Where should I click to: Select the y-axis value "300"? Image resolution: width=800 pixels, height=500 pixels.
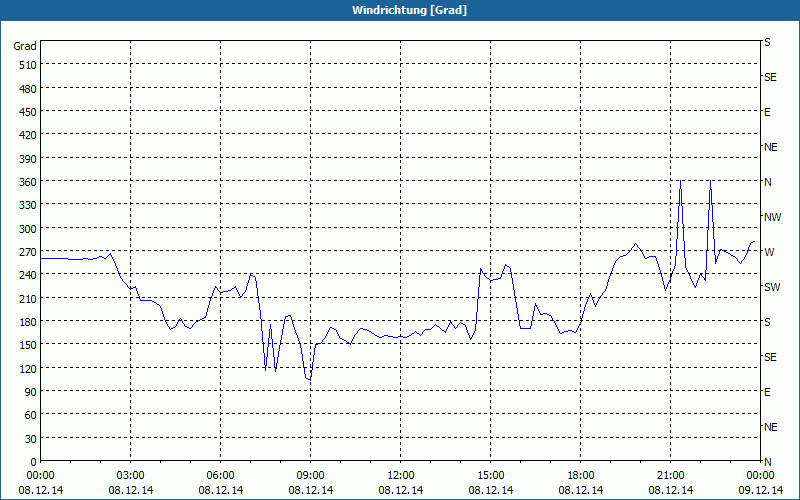28,229
